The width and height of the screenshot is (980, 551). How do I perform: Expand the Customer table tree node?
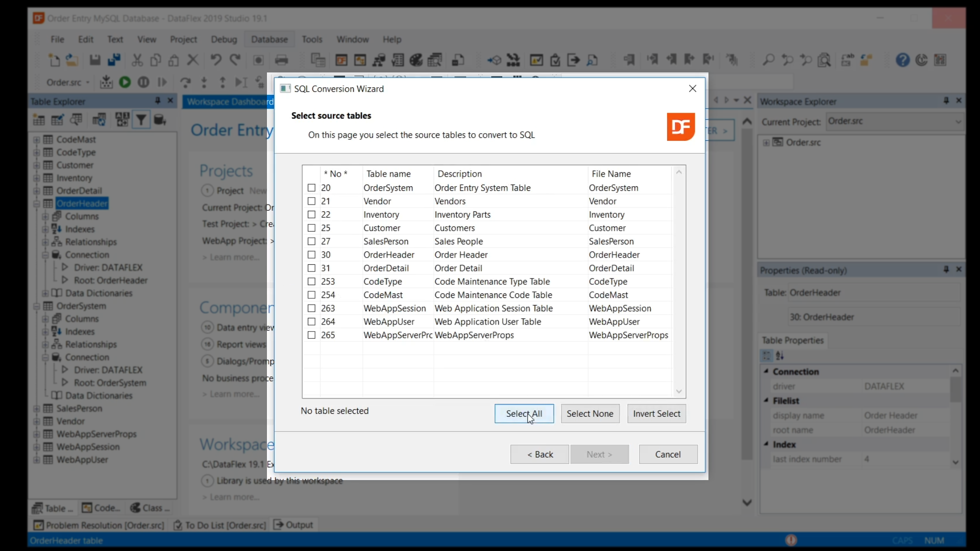pyautogui.click(x=36, y=165)
